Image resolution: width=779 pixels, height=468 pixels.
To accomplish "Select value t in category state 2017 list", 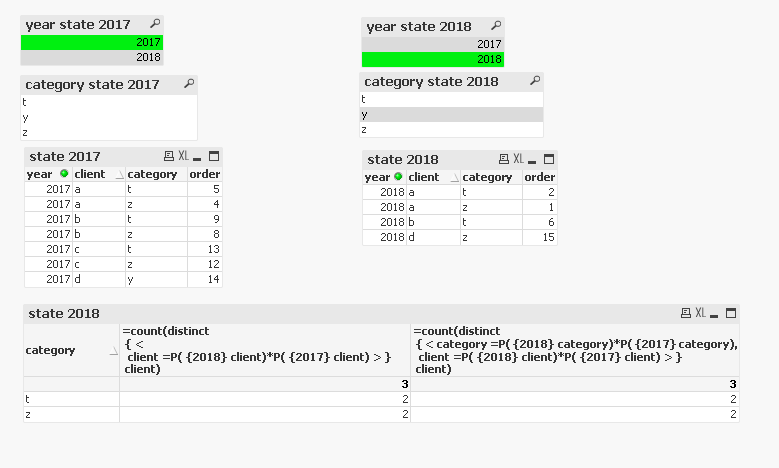I will pos(108,102).
